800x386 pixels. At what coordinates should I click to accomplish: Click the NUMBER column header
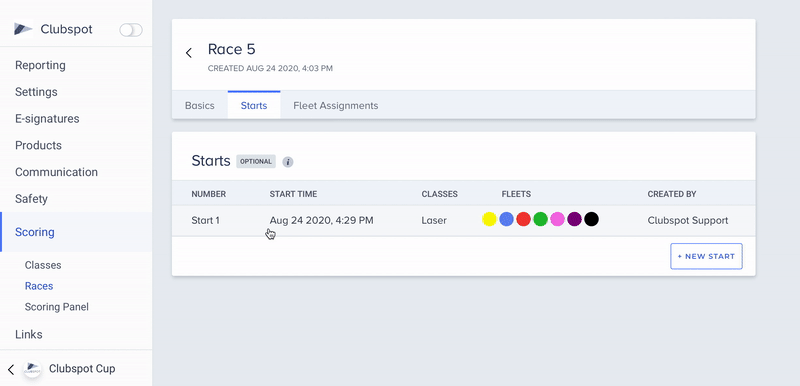coord(209,194)
